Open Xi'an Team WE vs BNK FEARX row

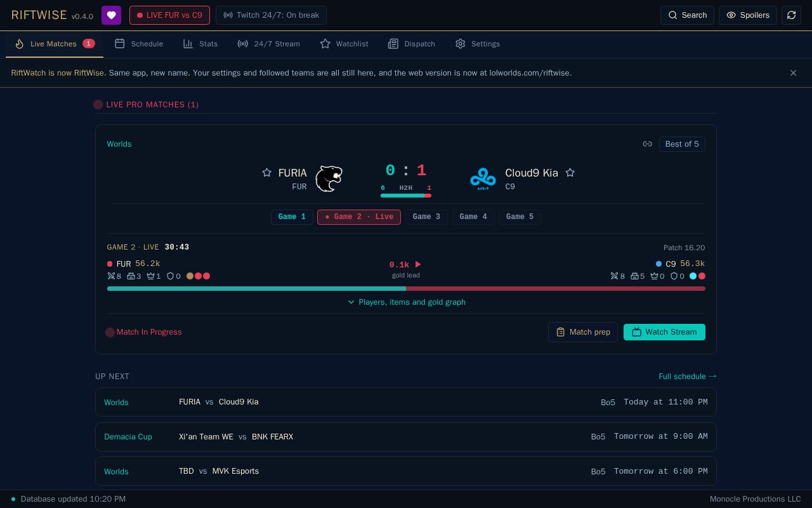point(406,437)
